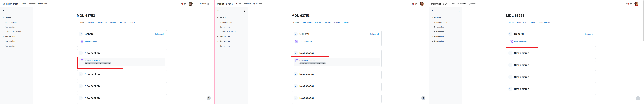644x104 pixels.
Task: Open course index options menu in right pane
Action: point(459,11)
